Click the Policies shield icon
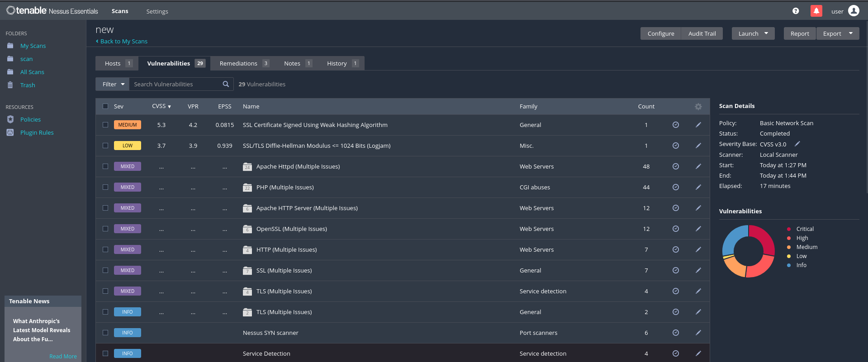The height and width of the screenshot is (362, 868). pos(10,119)
